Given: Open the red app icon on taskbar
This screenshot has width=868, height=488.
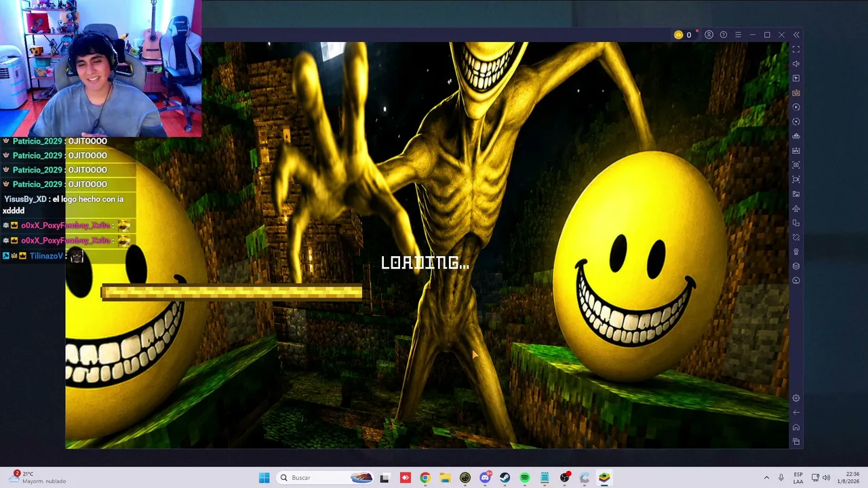Looking at the screenshot, I should point(405,478).
